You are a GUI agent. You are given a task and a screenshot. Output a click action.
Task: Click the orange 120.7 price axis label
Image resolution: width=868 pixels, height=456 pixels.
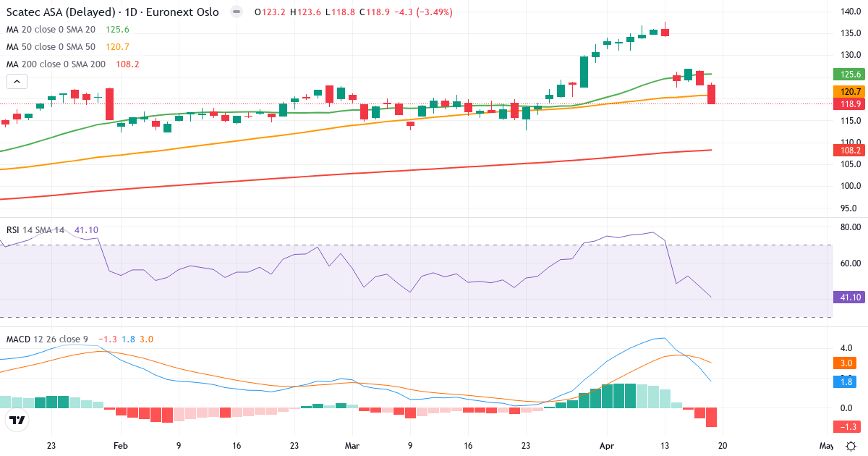847,92
